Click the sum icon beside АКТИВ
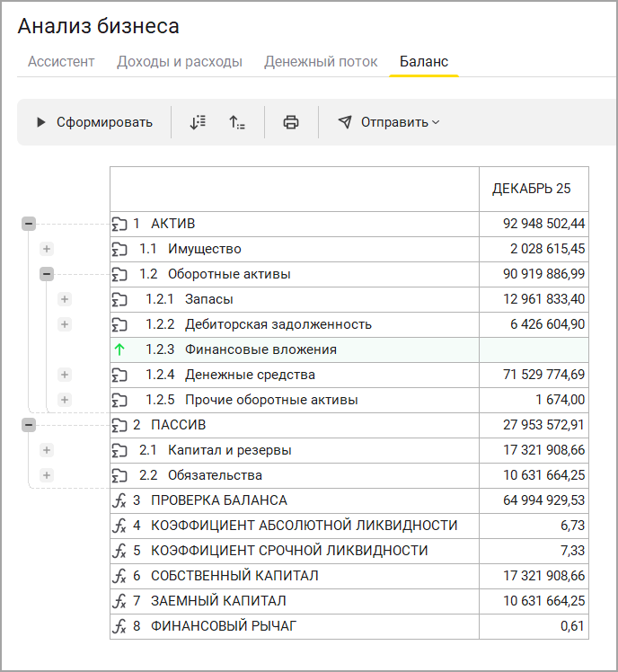 pos(119,224)
